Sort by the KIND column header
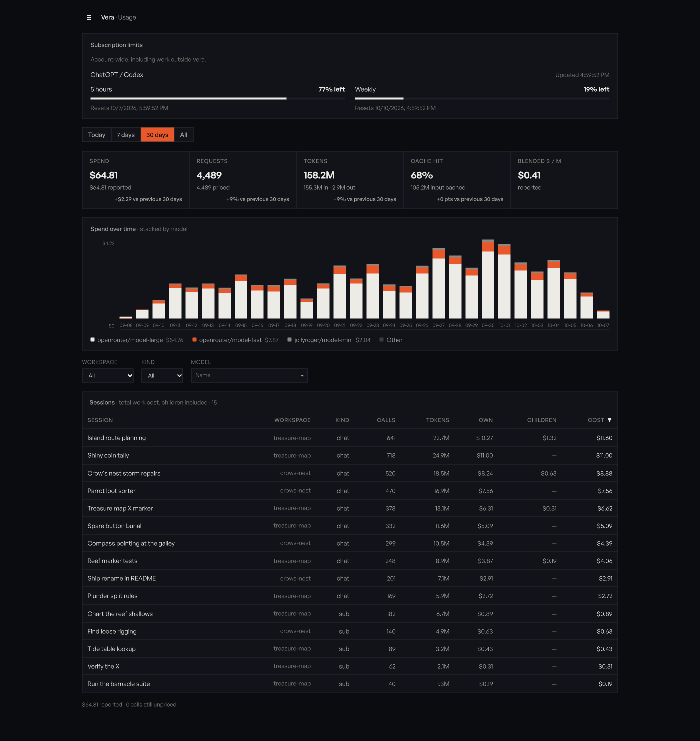Image resolution: width=700 pixels, height=741 pixels. 342,420
